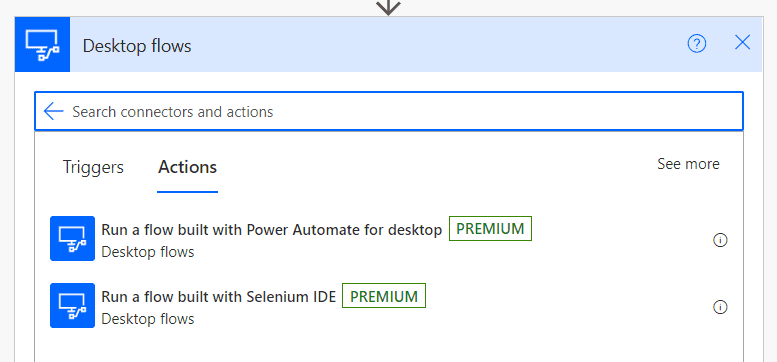Choose Run a flow built with Power Automate for desktop
This screenshot has height=362, width=777.
272,230
